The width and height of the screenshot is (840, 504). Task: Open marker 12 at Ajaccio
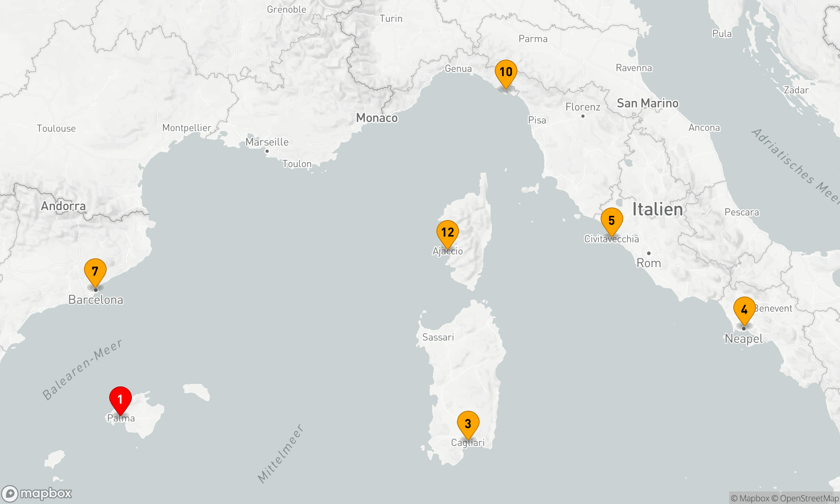tap(448, 232)
